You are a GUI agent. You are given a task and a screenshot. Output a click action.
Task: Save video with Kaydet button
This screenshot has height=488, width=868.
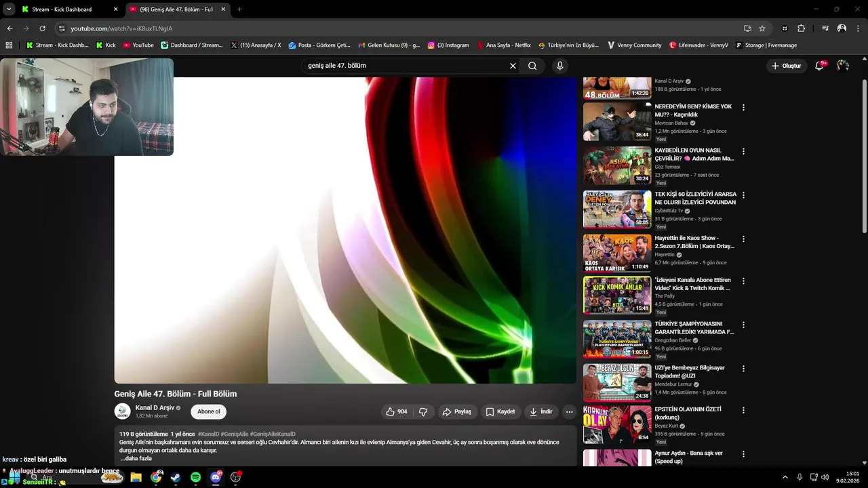click(x=500, y=411)
